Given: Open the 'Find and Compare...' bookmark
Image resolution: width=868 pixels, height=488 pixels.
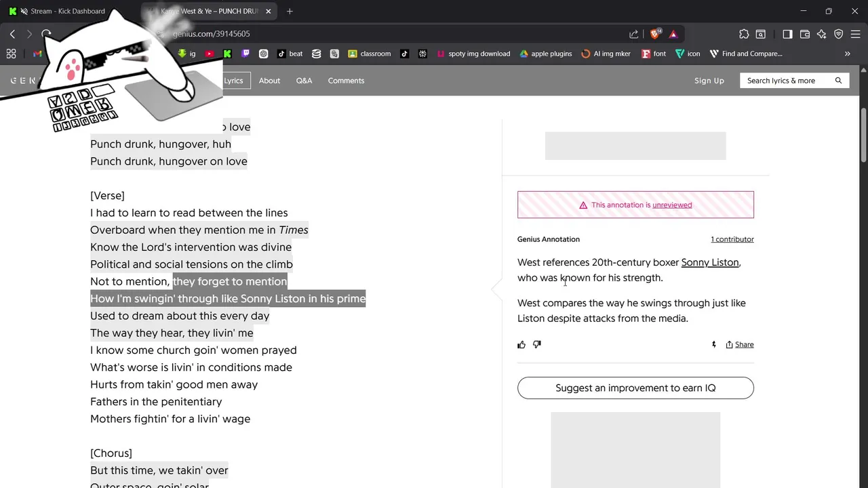Looking at the screenshot, I should (746, 54).
